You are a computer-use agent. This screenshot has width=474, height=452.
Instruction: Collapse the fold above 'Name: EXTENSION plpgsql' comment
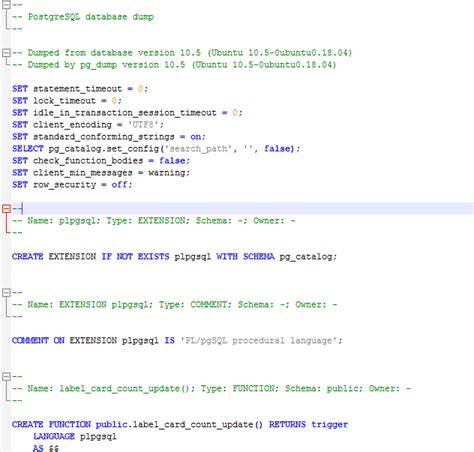click(x=6, y=293)
